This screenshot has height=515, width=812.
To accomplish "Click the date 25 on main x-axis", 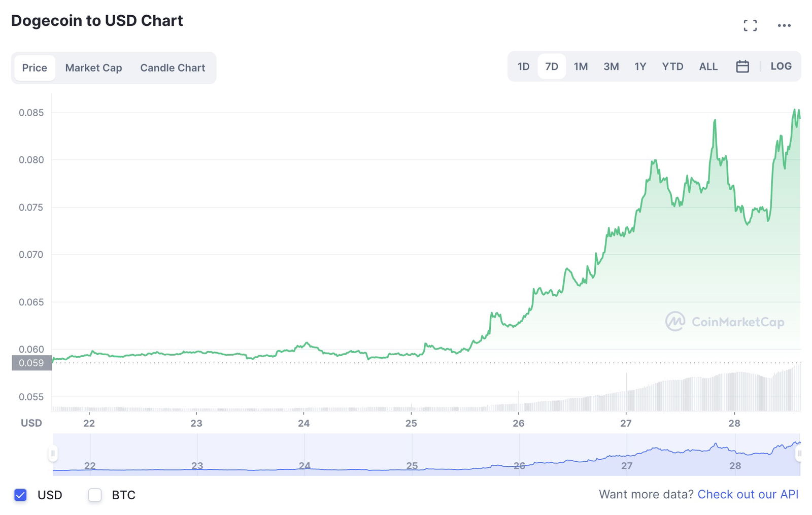I will pyautogui.click(x=411, y=423).
